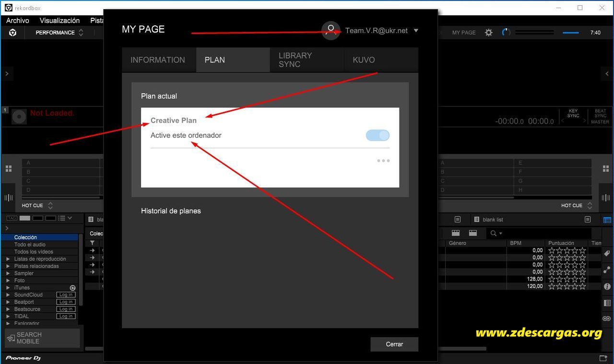Screen dimensions: 614x364
Task: Expand the Foto tree node
Action: (x=8, y=281)
